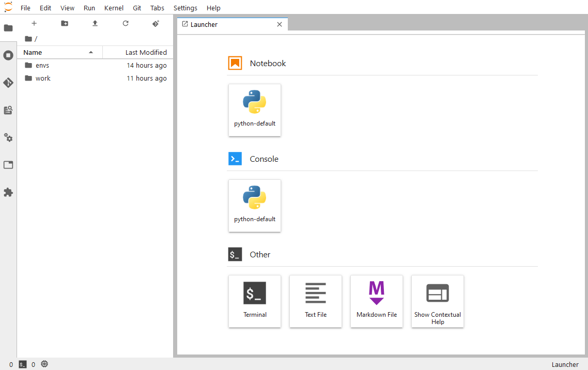Open the Git menu

pyautogui.click(x=137, y=8)
